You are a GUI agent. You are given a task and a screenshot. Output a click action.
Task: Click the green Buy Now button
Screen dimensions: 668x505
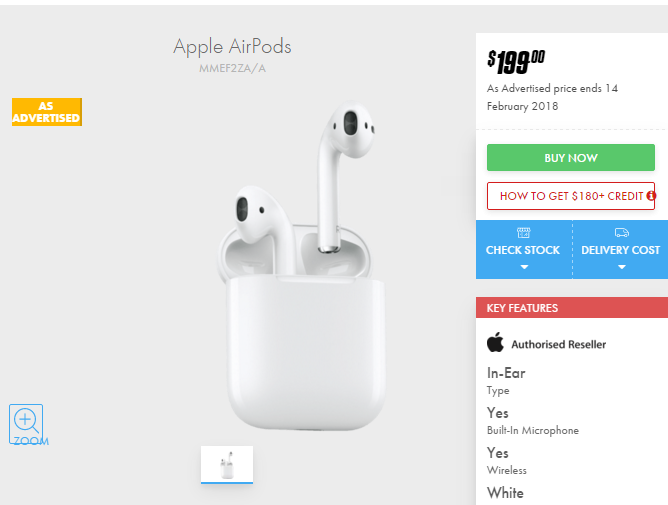click(571, 158)
